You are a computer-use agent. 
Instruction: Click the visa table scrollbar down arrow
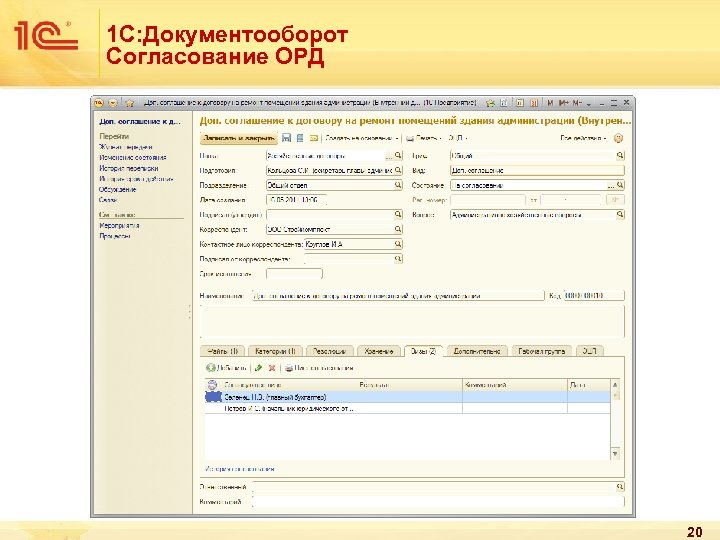(x=615, y=454)
